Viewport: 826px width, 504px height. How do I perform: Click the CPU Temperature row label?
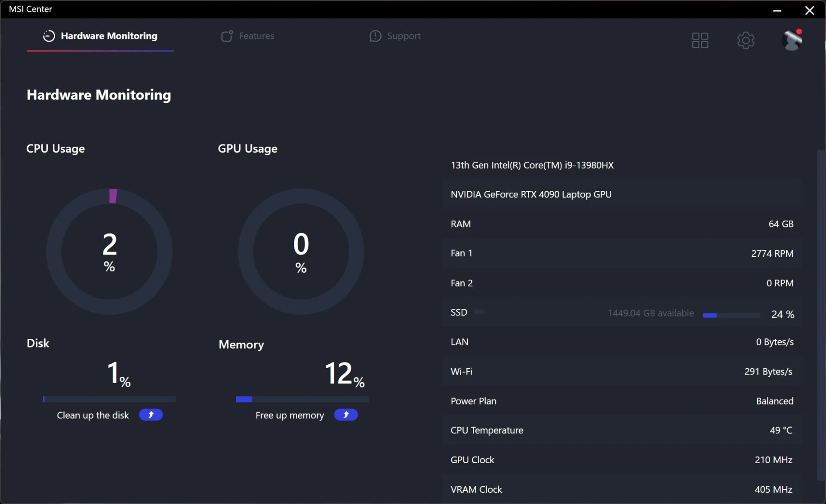click(x=487, y=430)
